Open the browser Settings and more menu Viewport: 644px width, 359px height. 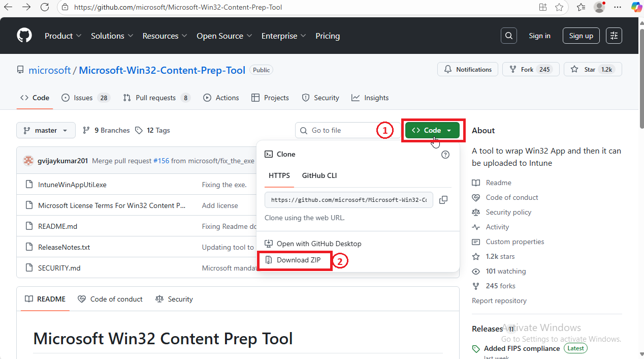[618, 7]
